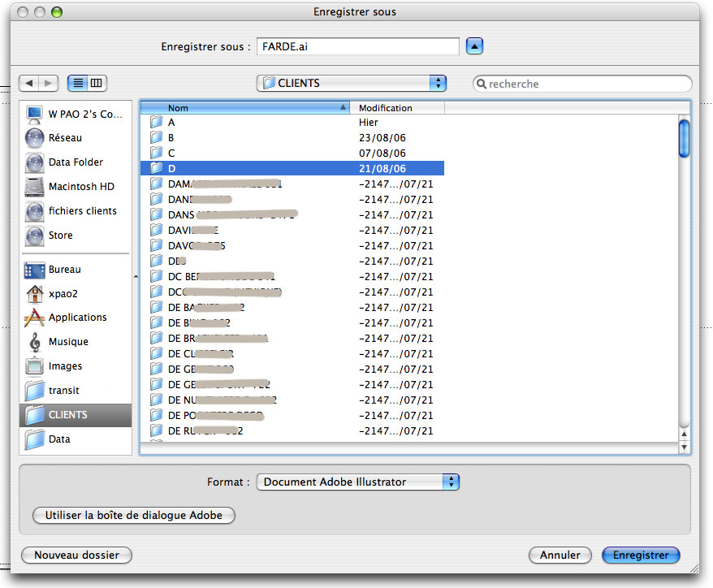Select folder C in the file list
This screenshot has height=588, width=713.
(292, 153)
